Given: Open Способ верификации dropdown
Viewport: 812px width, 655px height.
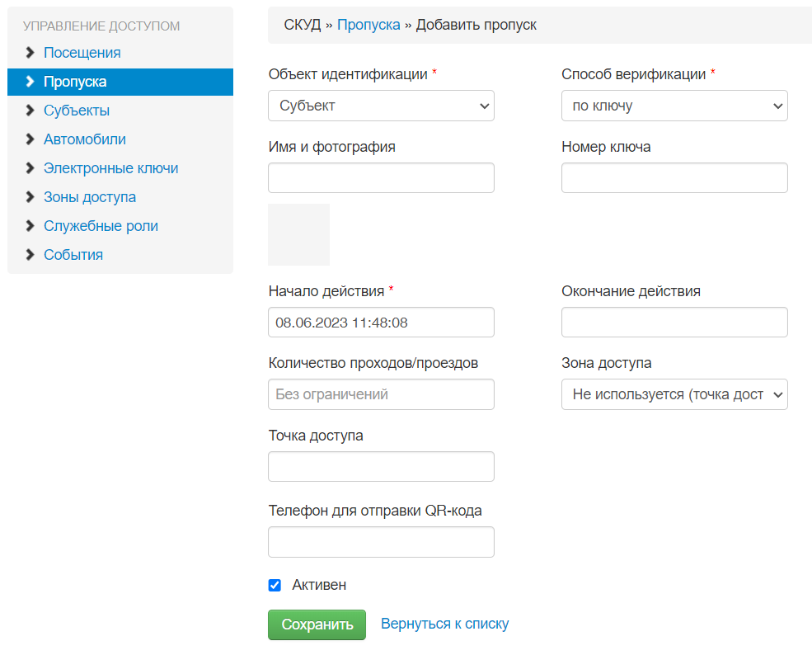Looking at the screenshot, I should click(x=674, y=106).
